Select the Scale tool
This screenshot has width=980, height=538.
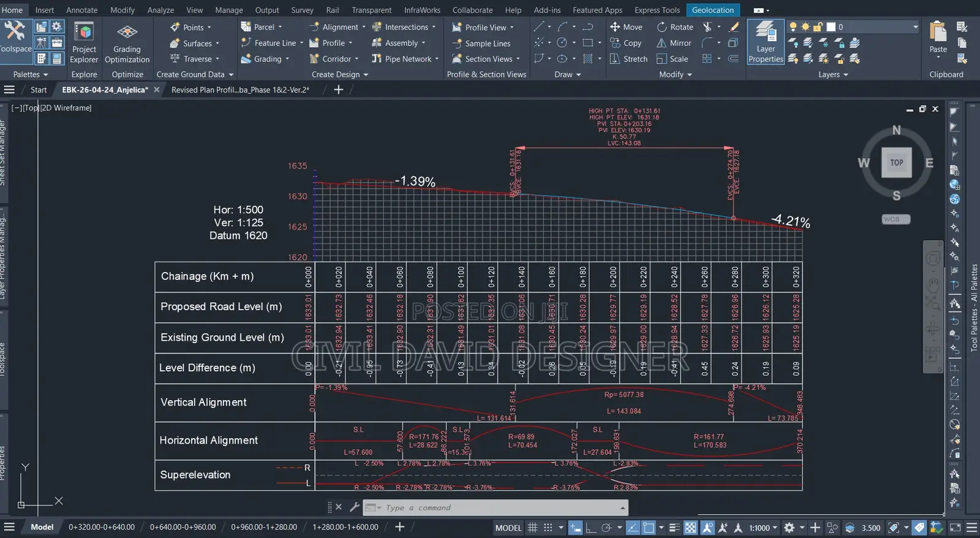(672, 59)
